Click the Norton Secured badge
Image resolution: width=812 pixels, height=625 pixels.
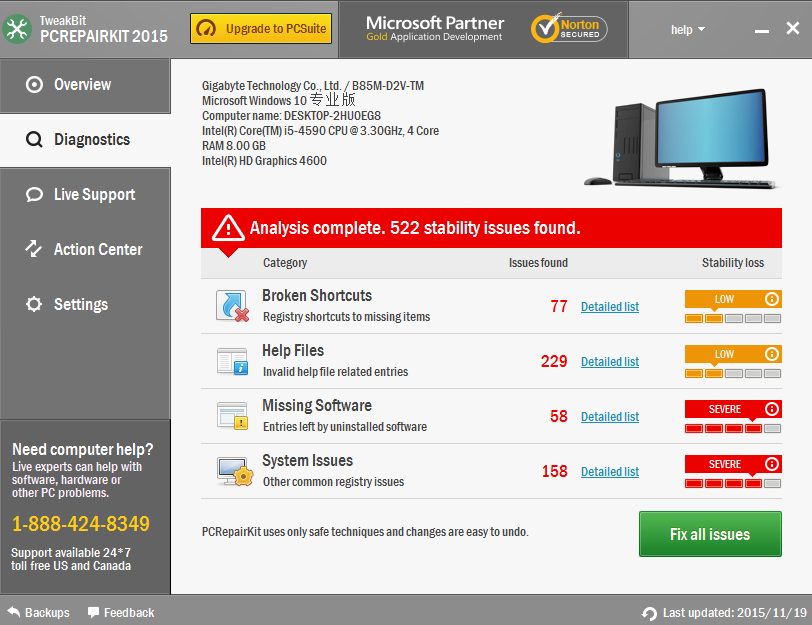[x=569, y=28]
